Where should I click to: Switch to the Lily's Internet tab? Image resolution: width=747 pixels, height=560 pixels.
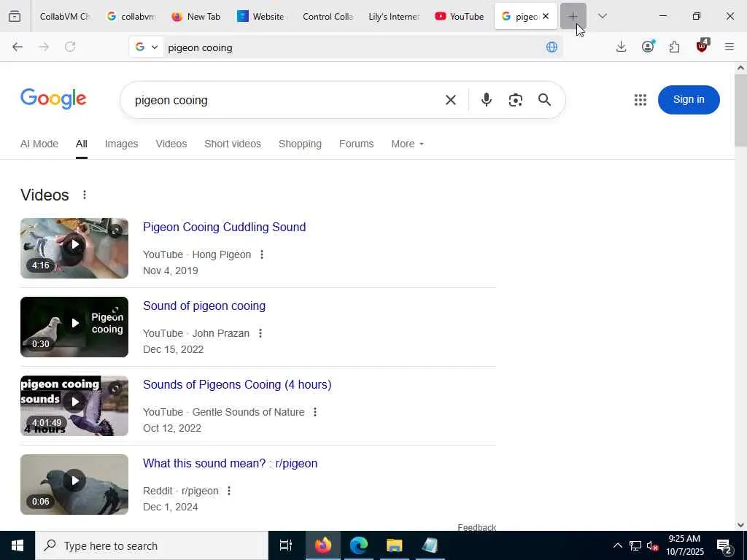(x=393, y=17)
